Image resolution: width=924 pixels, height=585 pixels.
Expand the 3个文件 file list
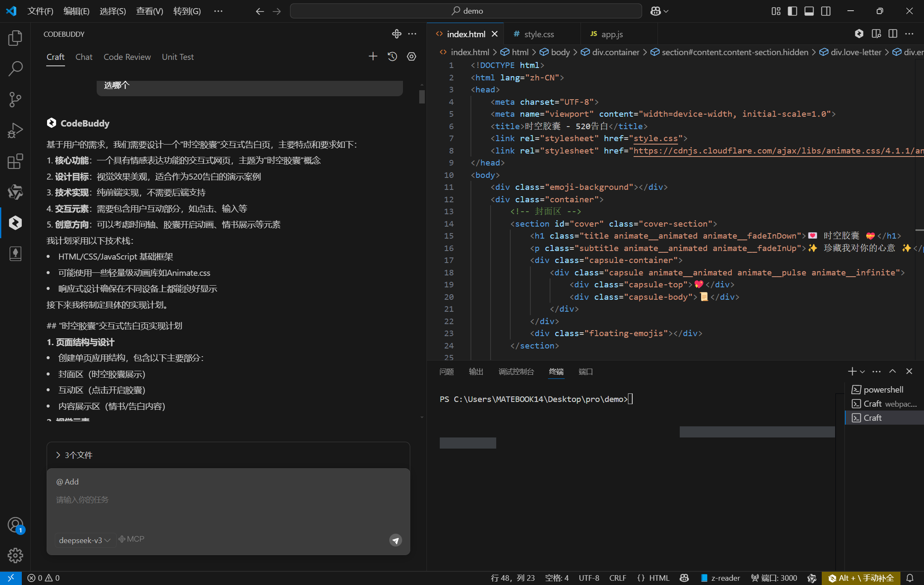point(78,455)
